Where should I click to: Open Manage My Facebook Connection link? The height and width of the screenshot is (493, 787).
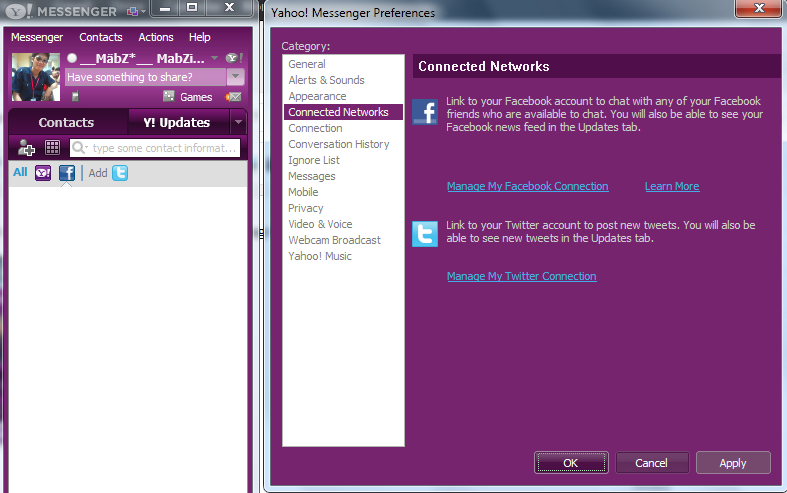(528, 186)
